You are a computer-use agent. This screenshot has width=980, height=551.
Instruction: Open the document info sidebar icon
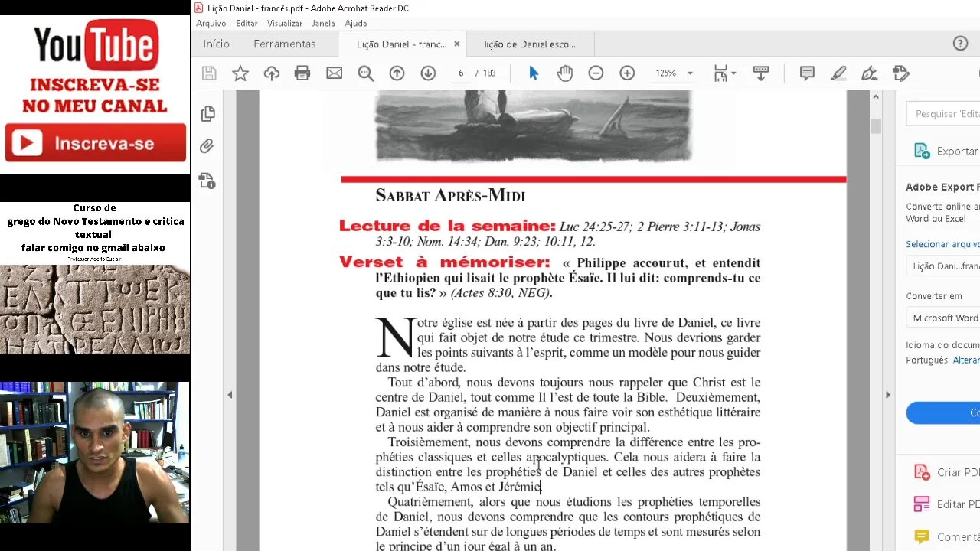click(207, 181)
